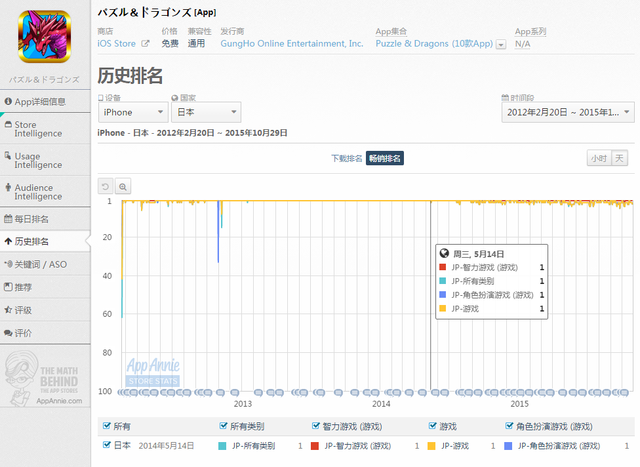Go to 每日排名 page
640x467 pixels.
pos(45,219)
